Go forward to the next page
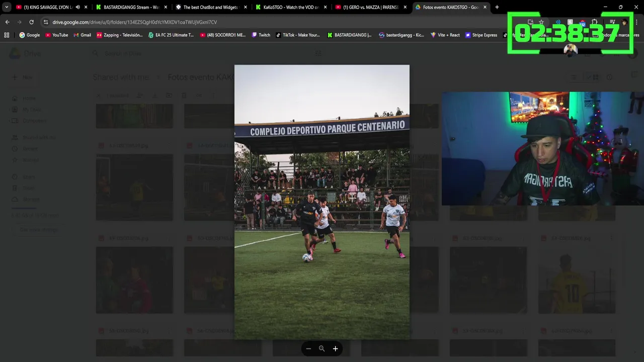The image size is (644, 362). (19, 22)
